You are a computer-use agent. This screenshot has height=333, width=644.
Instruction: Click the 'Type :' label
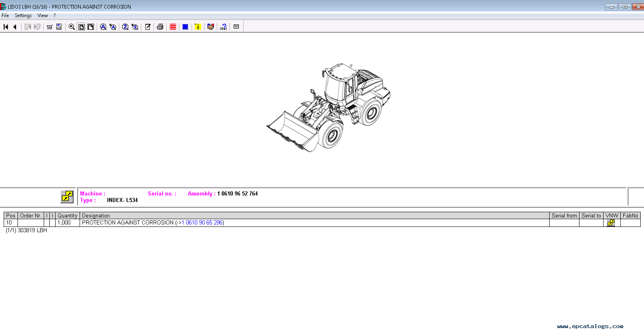click(88, 200)
